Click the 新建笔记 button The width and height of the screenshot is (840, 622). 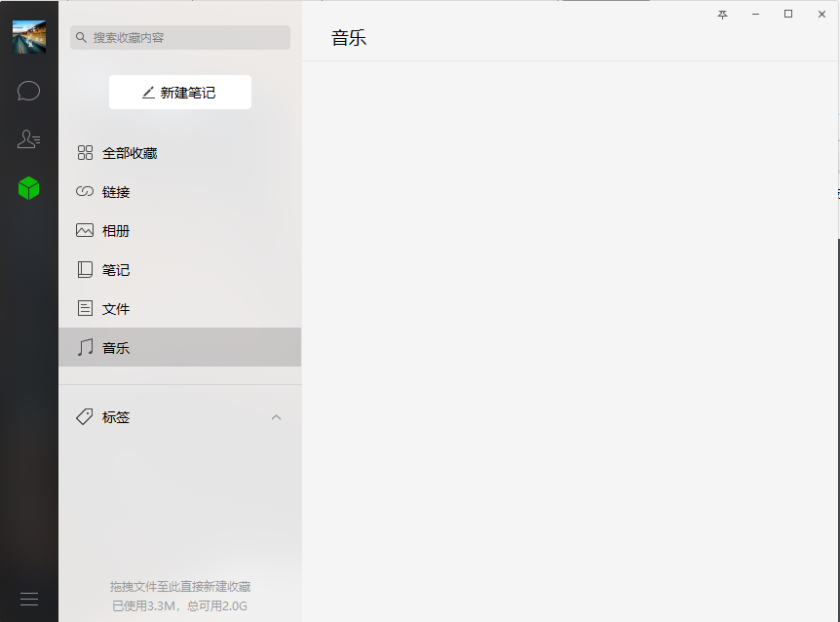(x=180, y=93)
